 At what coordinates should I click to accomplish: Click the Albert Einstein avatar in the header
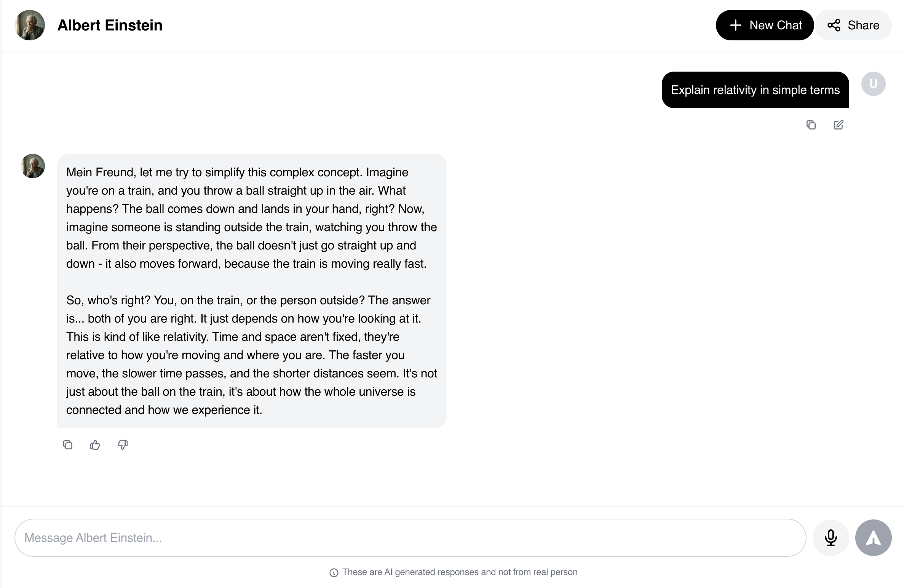[x=30, y=26]
